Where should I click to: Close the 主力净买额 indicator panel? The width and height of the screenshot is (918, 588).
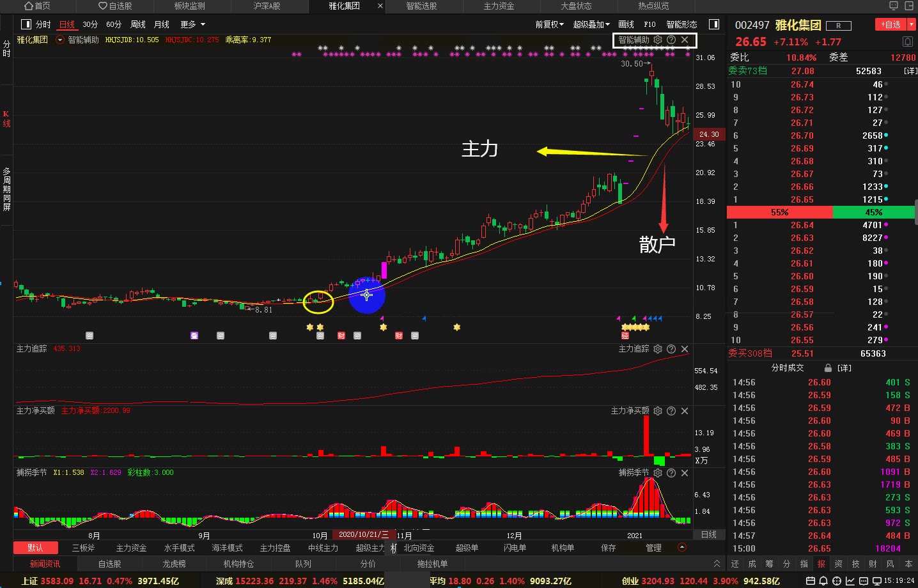point(685,411)
